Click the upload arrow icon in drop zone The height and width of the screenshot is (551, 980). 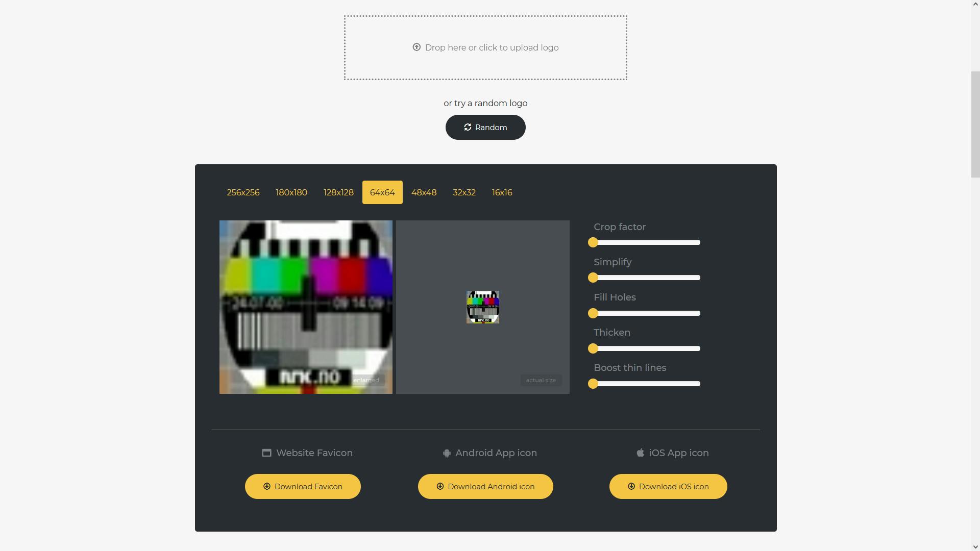click(416, 47)
